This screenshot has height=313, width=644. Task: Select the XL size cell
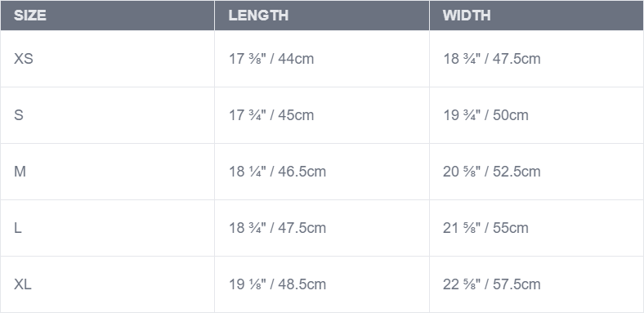[107, 284]
